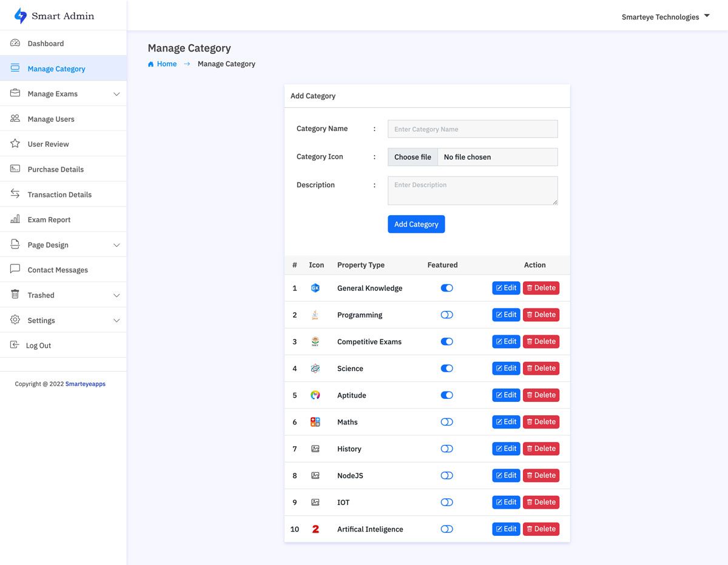This screenshot has width=728, height=565.
Task: Delete the Aptitude category
Action: coord(541,395)
